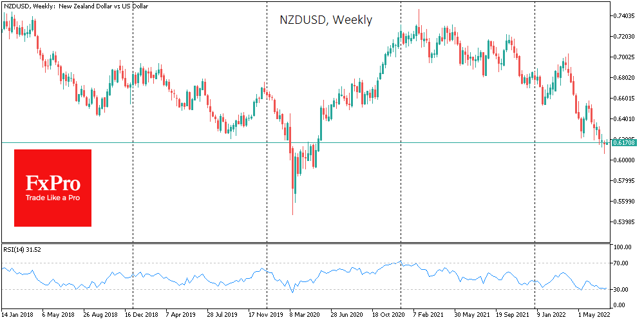Viewport: 644px width, 322px height.
Task: Select the 16 Dec 2018 date label
Action: 141,316
